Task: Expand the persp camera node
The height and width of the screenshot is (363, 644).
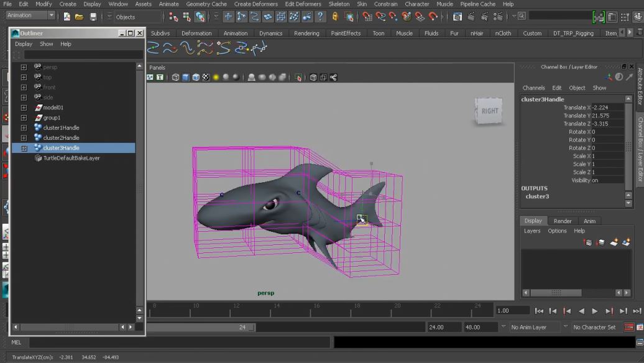Action: [x=24, y=67]
